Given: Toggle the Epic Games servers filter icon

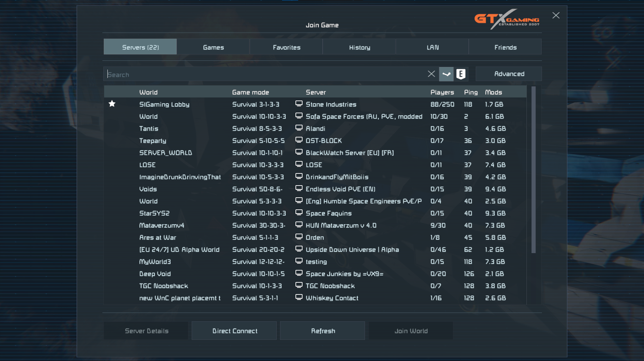Looking at the screenshot, I should (x=461, y=74).
